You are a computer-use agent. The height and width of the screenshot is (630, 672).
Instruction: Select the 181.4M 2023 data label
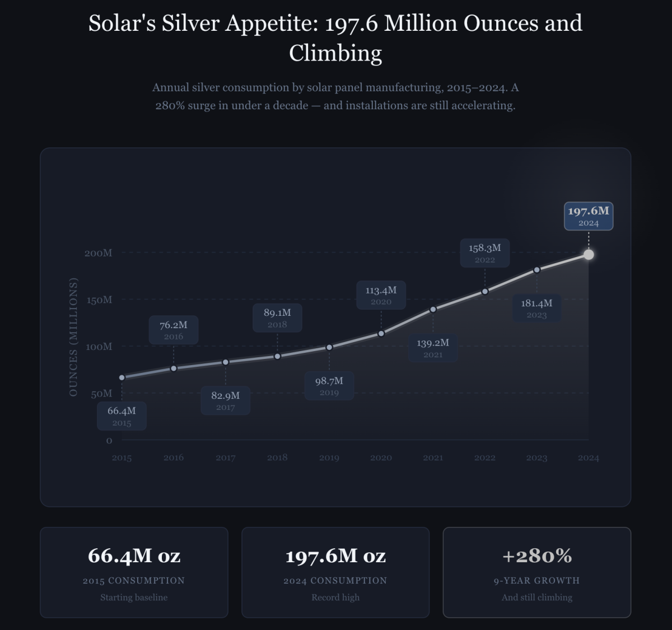pos(536,308)
